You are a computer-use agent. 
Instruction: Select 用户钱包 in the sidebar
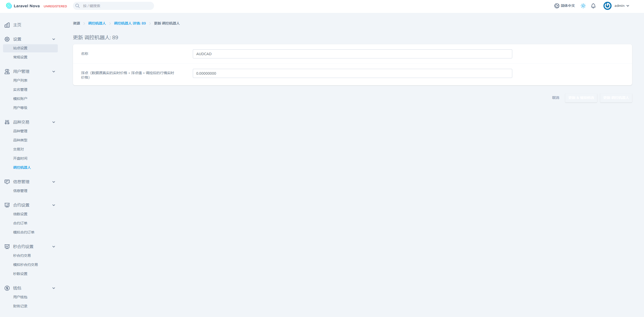pyautogui.click(x=20, y=297)
